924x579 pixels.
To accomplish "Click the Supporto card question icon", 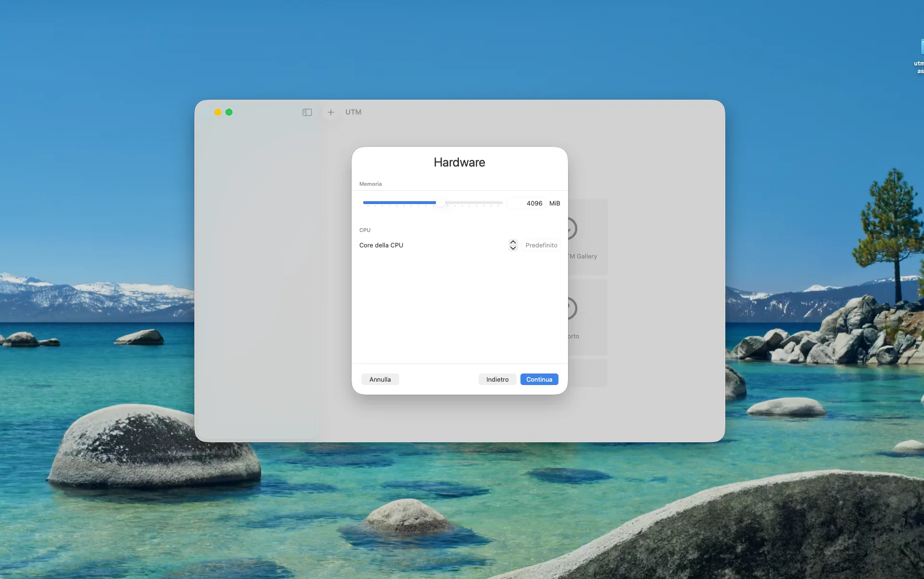I will [x=572, y=308].
